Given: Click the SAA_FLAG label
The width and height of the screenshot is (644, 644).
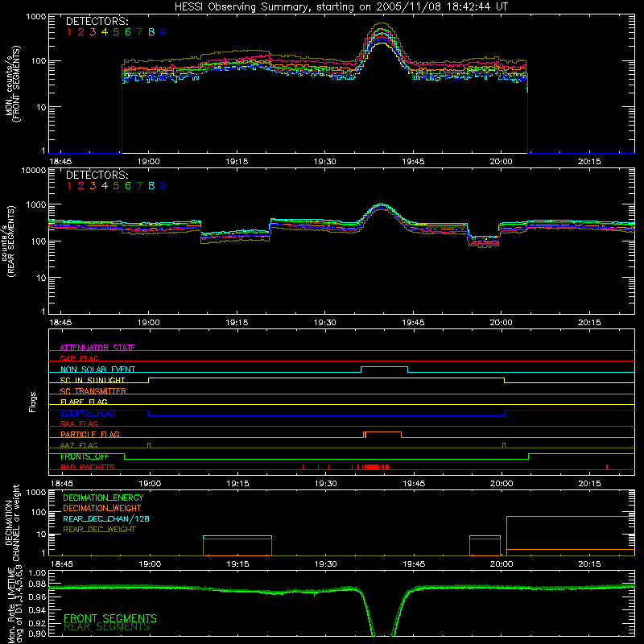Looking at the screenshot, I should click(x=79, y=423).
